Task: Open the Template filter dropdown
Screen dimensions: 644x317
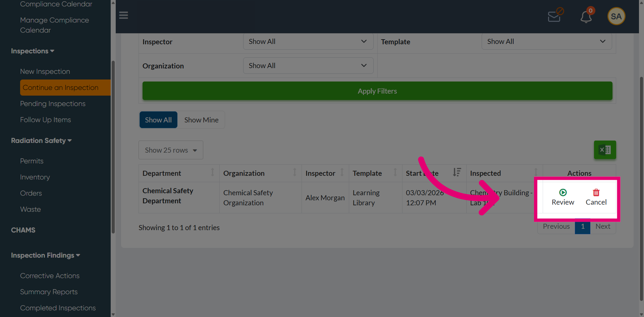Action: (x=547, y=42)
